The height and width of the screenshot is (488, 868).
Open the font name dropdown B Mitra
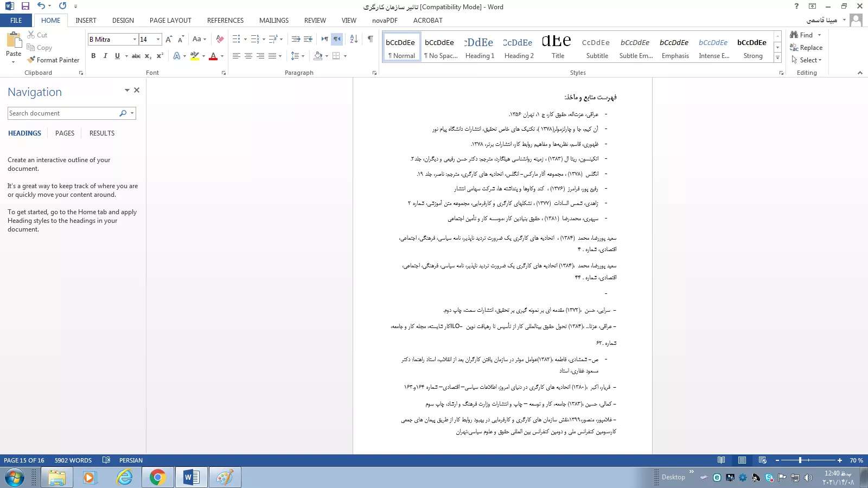pyautogui.click(x=135, y=39)
